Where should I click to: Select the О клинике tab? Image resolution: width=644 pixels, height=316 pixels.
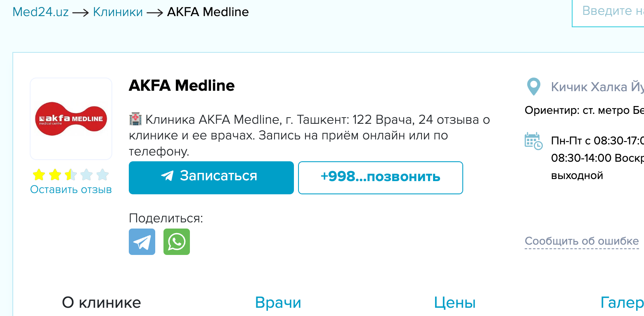(x=102, y=303)
